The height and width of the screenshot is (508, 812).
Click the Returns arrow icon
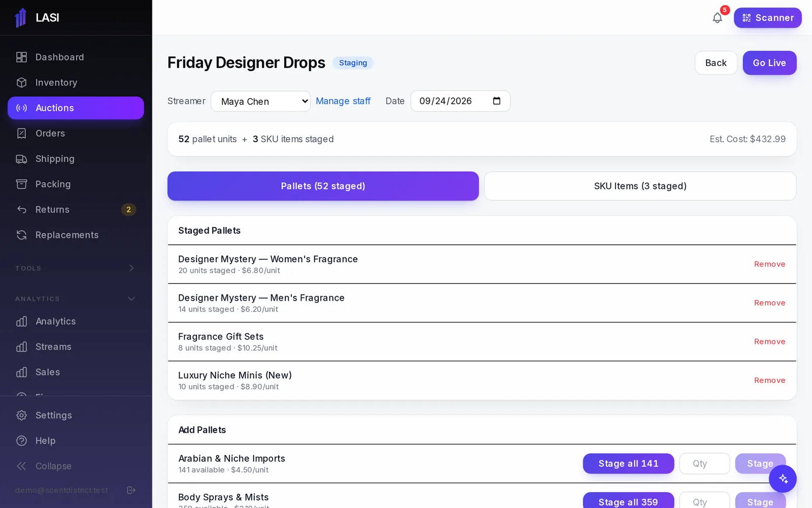click(21, 210)
